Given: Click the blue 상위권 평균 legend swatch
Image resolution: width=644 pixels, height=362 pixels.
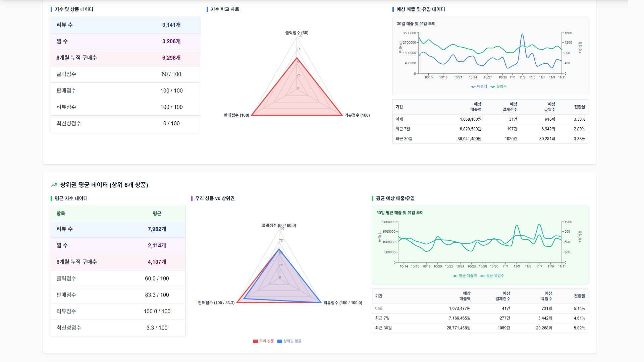Looking at the screenshot, I should 280,341.
